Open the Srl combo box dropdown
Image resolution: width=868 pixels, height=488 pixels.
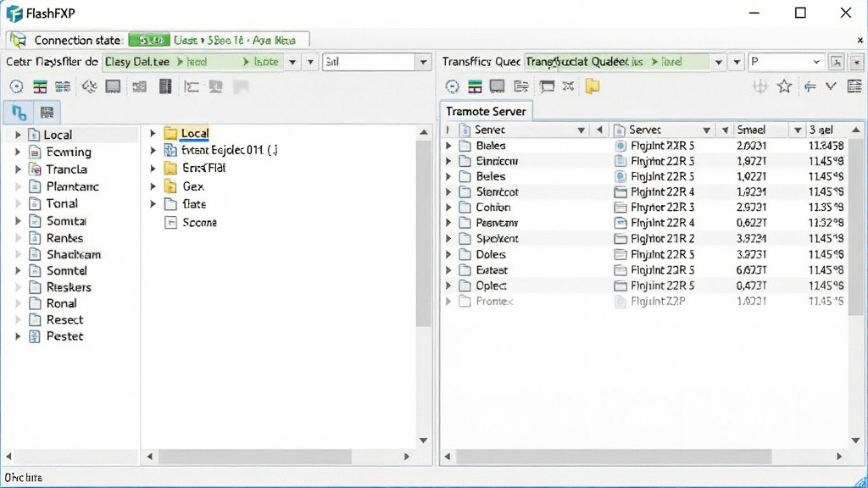(x=424, y=62)
